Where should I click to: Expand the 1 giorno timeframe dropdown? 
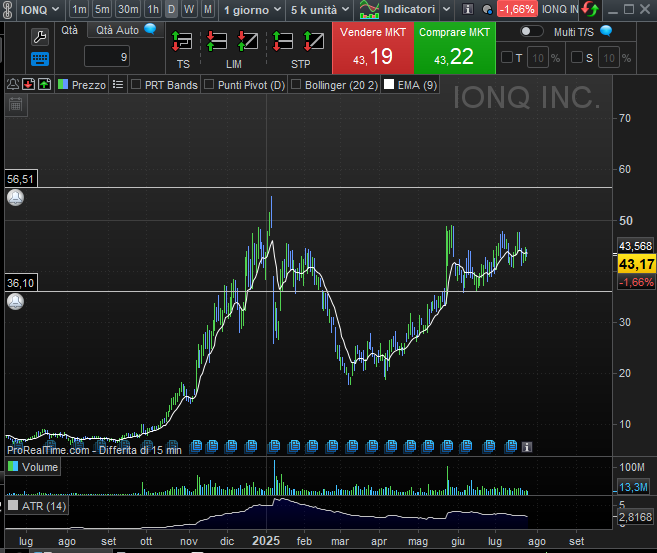251,9
